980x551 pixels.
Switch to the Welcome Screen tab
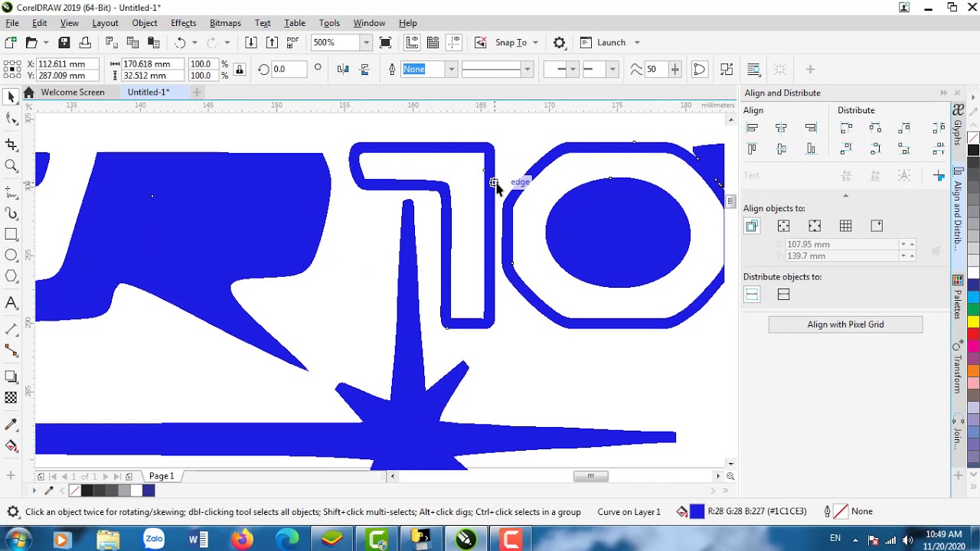pyautogui.click(x=73, y=93)
